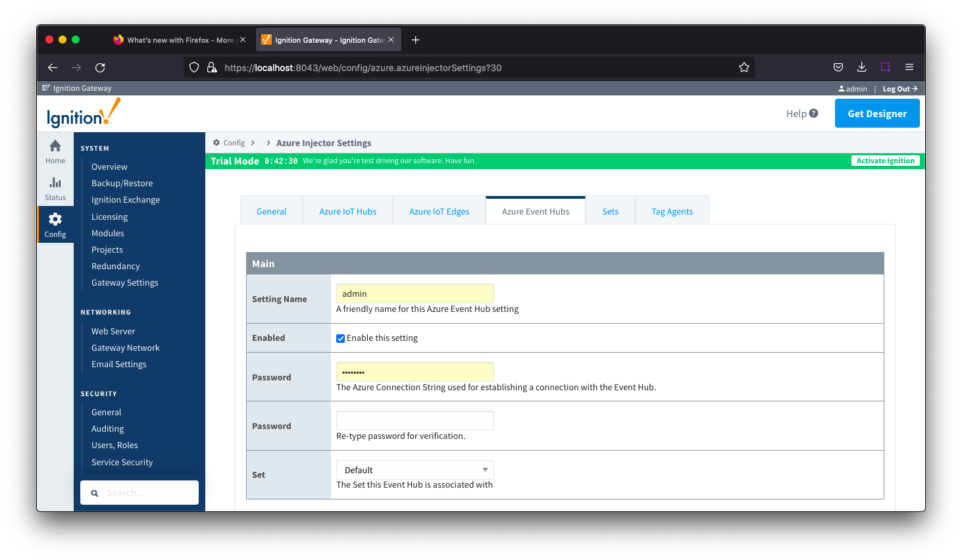This screenshot has height=560, width=962.
Task: Open the Status bar-chart icon
Action: coord(55,183)
